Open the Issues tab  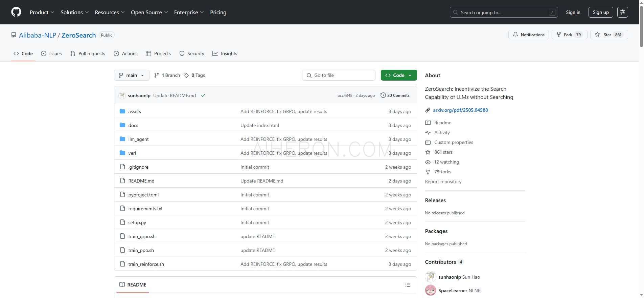click(51, 54)
